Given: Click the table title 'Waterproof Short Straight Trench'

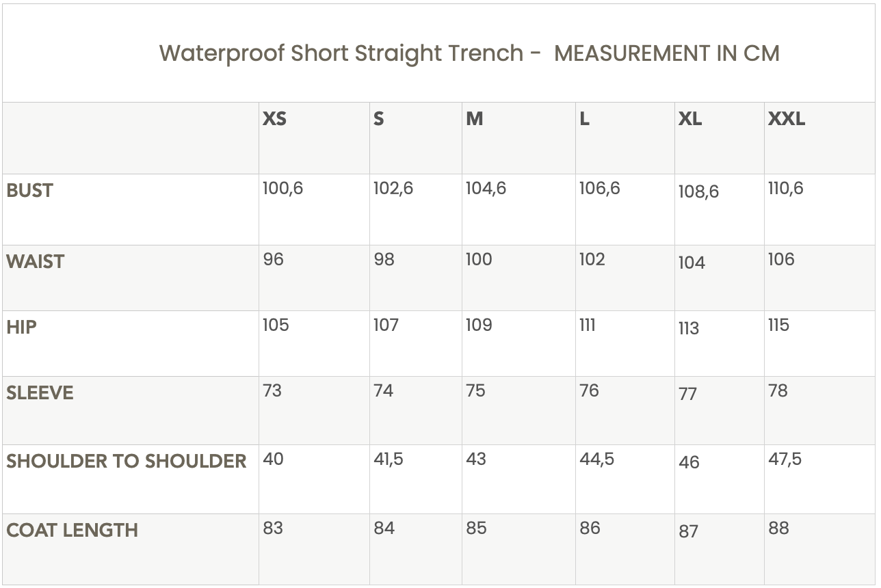Looking at the screenshot, I should tap(341, 53).
